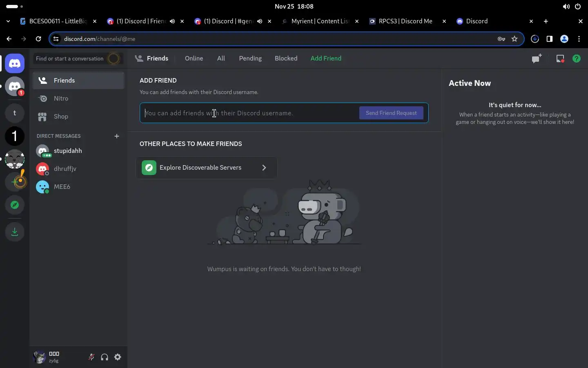Open the cat avatar server
Viewport: 588px width, 368px height.
(x=15, y=159)
